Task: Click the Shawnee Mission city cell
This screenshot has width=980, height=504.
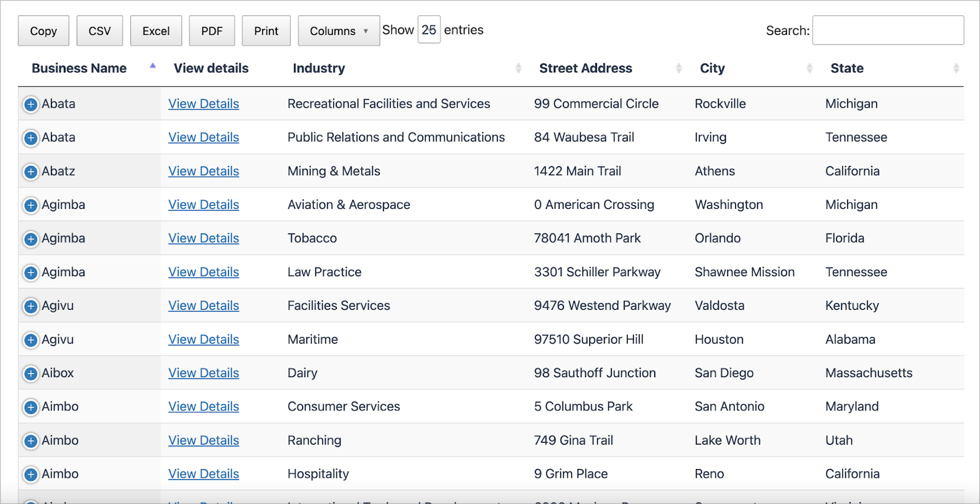Action: (x=745, y=272)
